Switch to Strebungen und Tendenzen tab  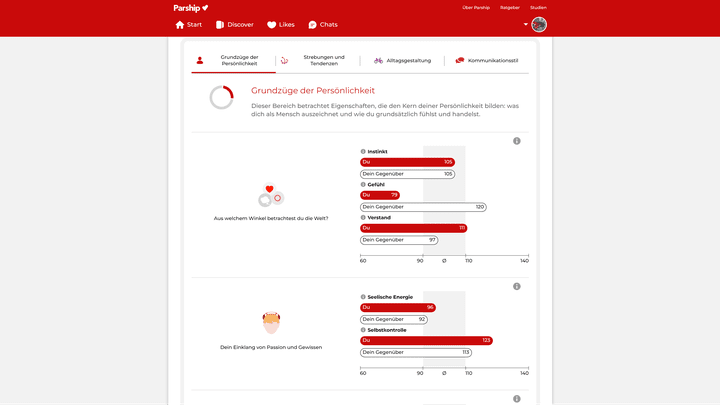317,60
